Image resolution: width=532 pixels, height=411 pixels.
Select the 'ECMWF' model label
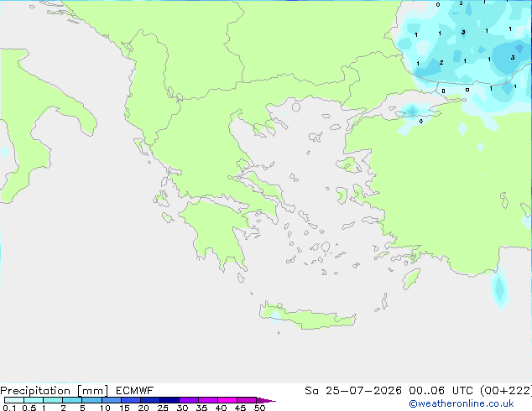(x=135, y=391)
